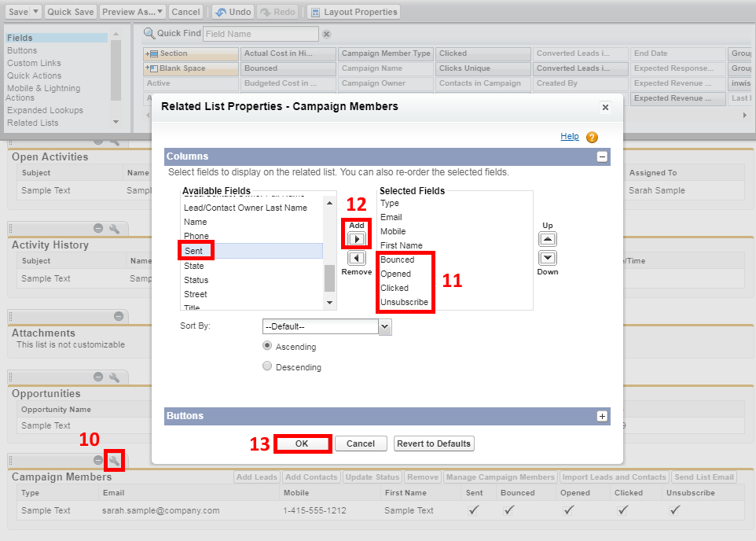
Task: Select First Name in Selected Fields
Action: [x=401, y=245]
